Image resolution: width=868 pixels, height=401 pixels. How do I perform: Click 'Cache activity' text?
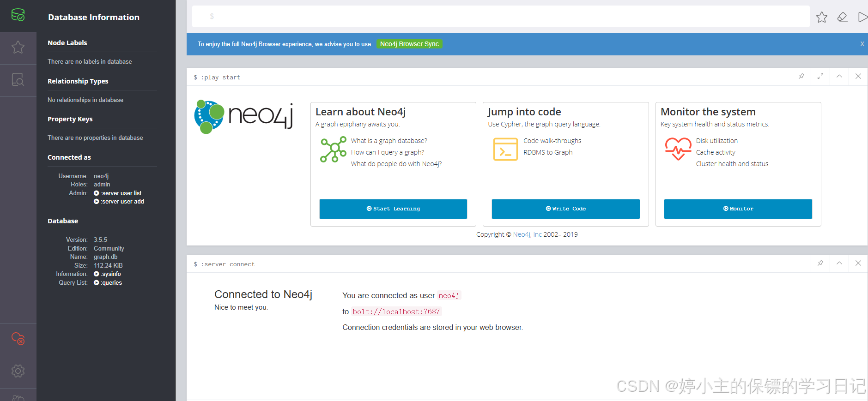[716, 152]
